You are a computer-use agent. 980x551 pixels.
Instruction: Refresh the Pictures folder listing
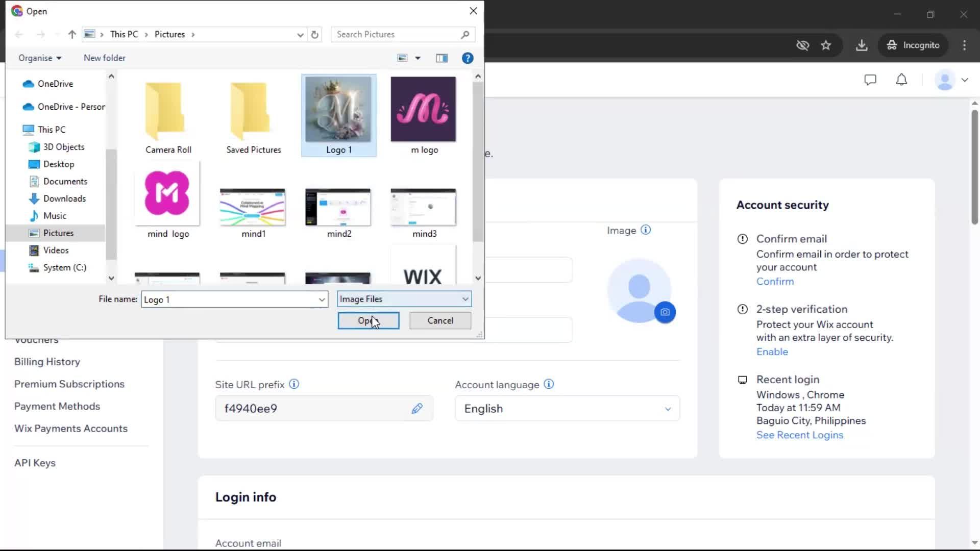[315, 34]
